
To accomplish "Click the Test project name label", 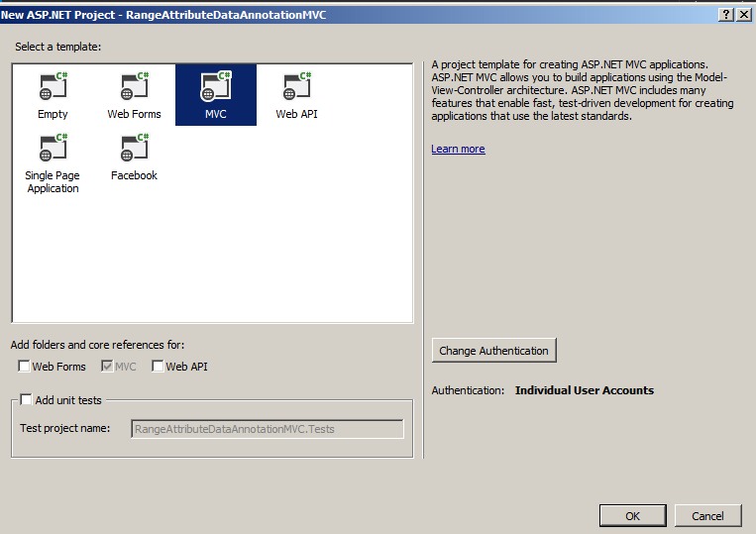I will pos(65,428).
